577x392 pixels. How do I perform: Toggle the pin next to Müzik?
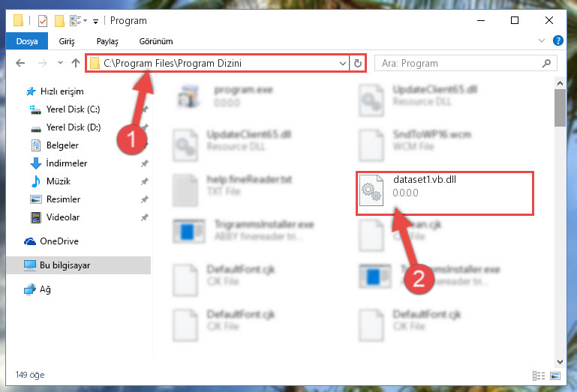pos(145,181)
